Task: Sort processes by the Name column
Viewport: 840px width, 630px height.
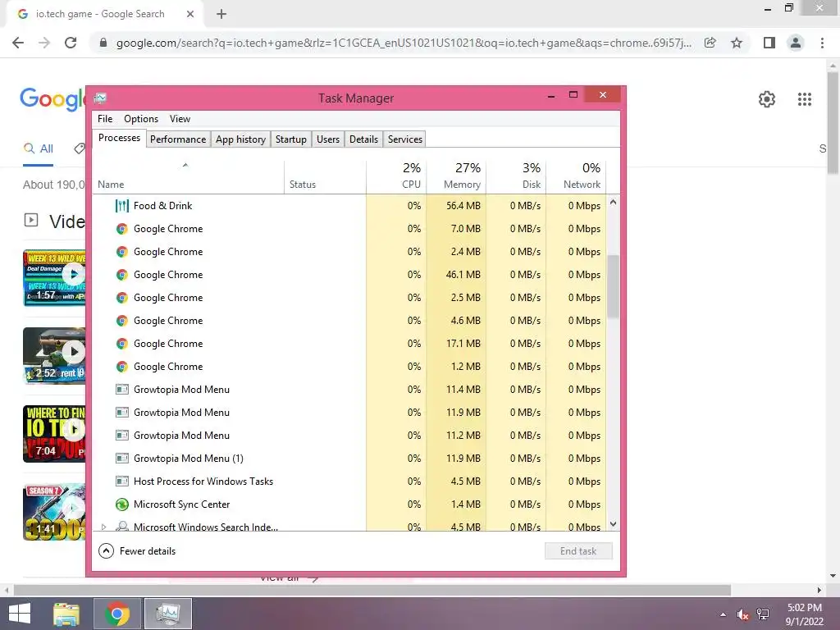Action: (x=188, y=177)
